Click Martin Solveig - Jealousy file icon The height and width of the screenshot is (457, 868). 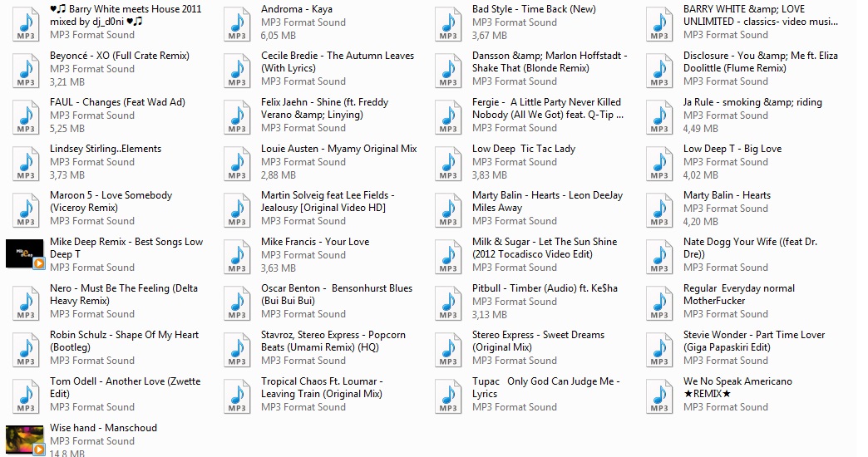click(x=237, y=210)
